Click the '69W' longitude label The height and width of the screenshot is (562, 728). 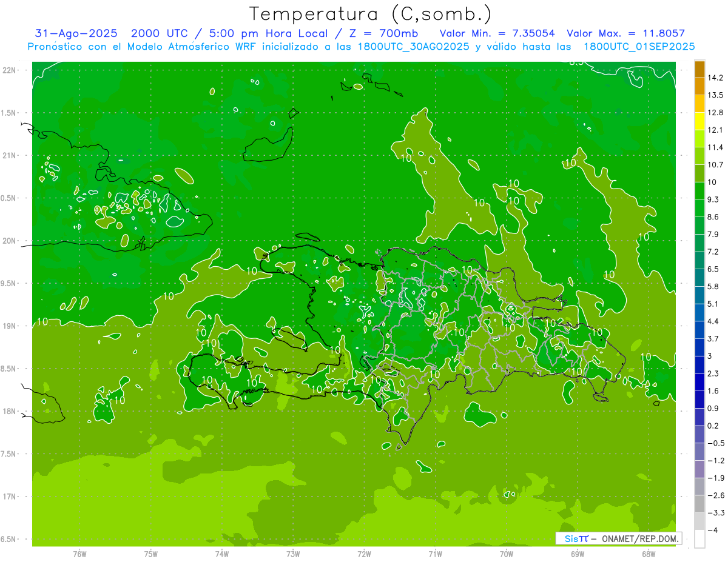(x=578, y=554)
